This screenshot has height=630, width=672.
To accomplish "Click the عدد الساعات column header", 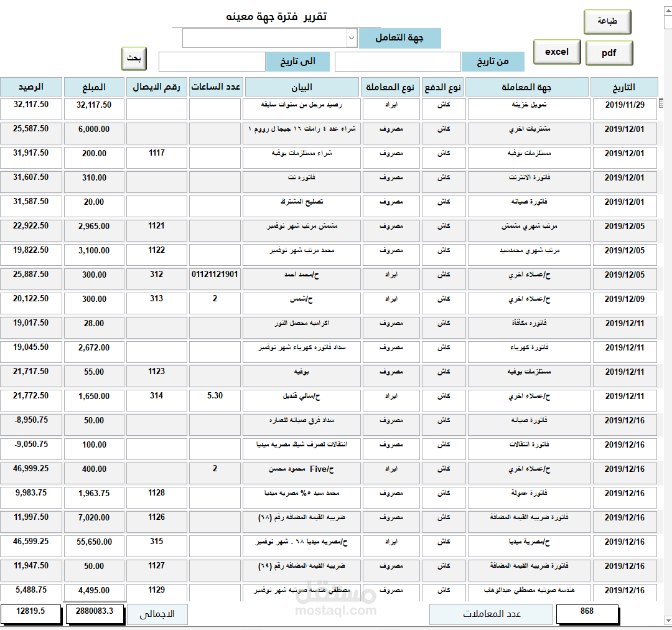I will point(216,87).
